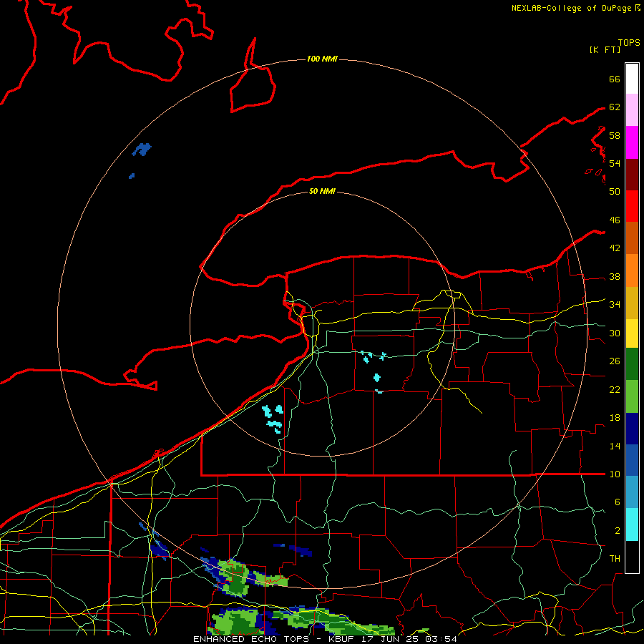Pick the light green legend swatch
This screenshot has height=644, width=644.
pyautogui.click(x=632, y=396)
